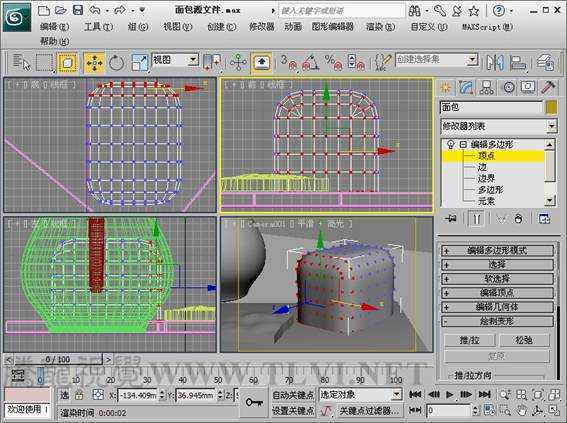
Task: Select by name tool icon
Action: click(x=22, y=62)
